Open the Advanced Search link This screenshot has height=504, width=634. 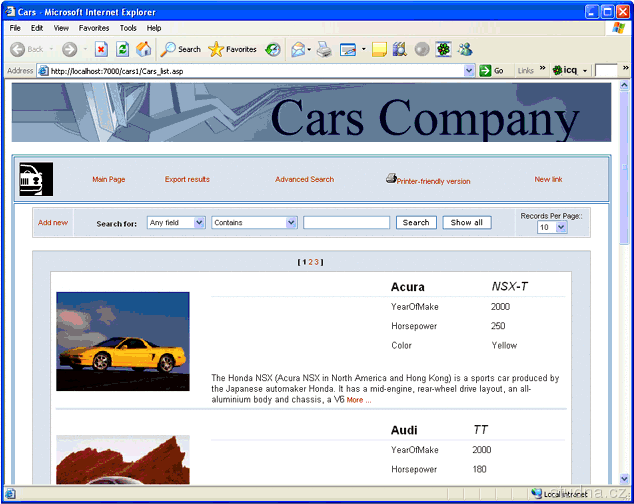click(304, 180)
